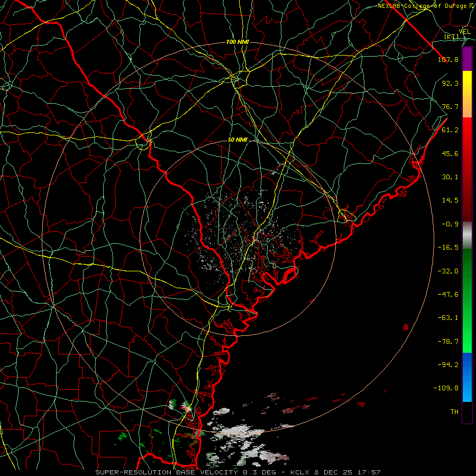
Task: Click the blue segment of the velocity color bar
Action: tap(467, 377)
